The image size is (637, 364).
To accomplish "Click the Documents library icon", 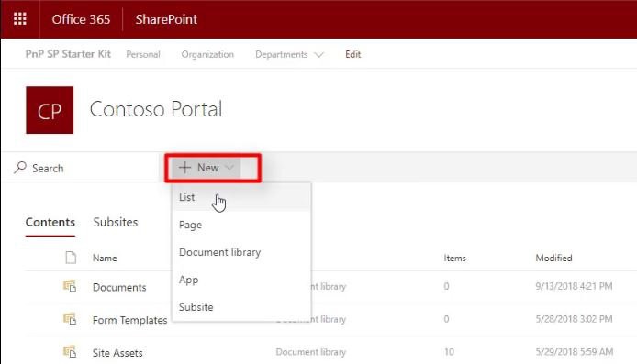I will coord(70,286).
